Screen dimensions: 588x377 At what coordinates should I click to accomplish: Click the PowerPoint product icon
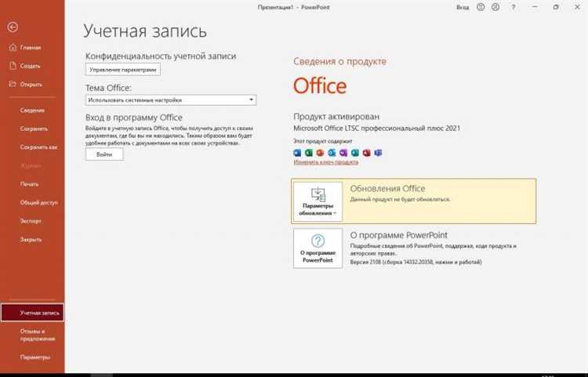click(x=320, y=153)
